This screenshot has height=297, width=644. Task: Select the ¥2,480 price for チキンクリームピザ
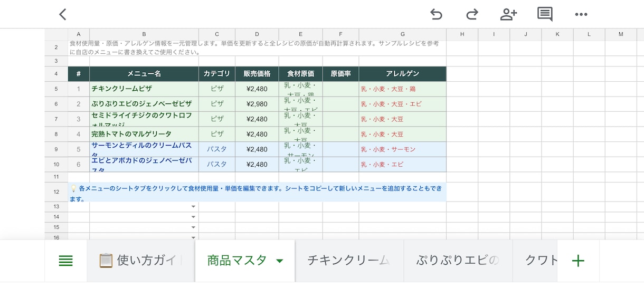[x=257, y=89]
